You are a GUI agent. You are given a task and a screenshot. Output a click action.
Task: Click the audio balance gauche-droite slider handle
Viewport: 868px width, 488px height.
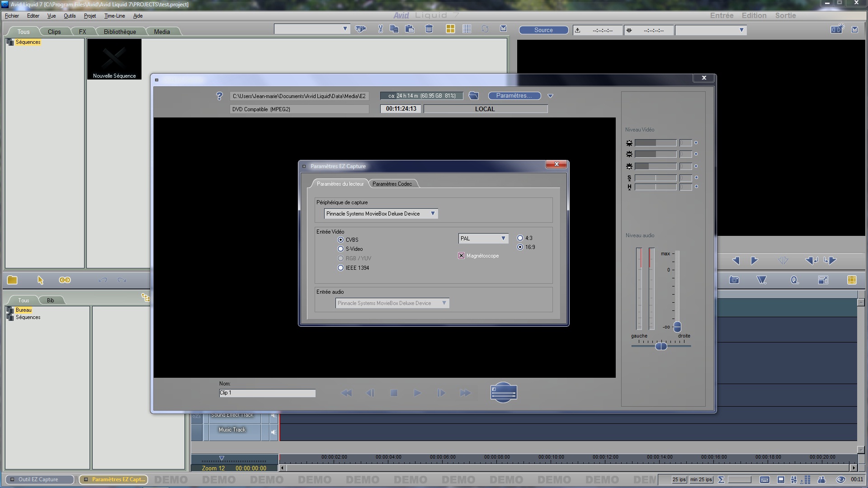tap(661, 346)
